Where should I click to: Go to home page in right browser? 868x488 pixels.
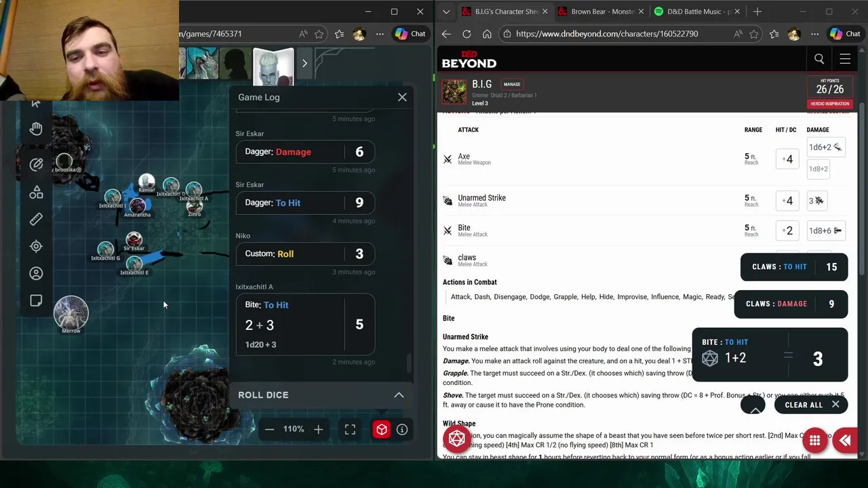[x=487, y=34]
